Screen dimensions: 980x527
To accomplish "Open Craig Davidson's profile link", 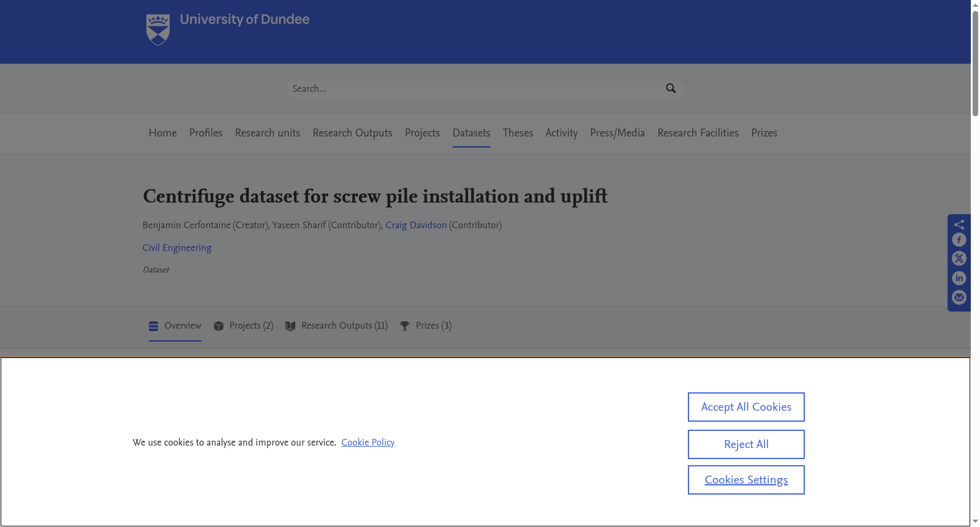I will point(416,225).
